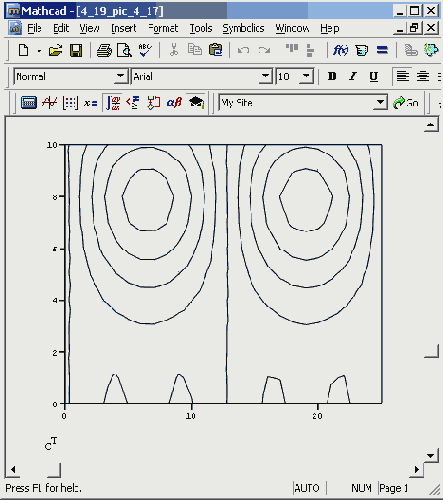Image resolution: width=443 pixels, height=500 pixels.
Task: Open the Symbolics menu
Action: (243, 29)
